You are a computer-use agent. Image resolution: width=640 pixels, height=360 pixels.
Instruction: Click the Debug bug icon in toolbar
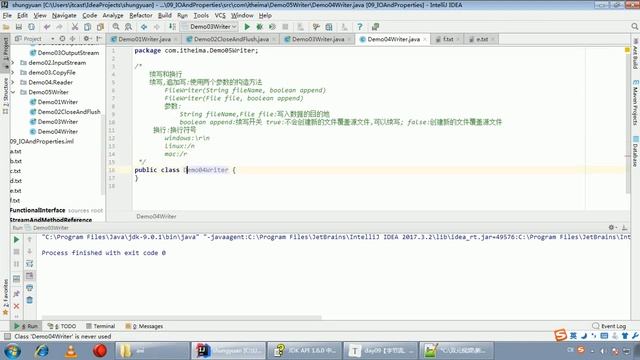pyautogui.click(x=260, y=27)
